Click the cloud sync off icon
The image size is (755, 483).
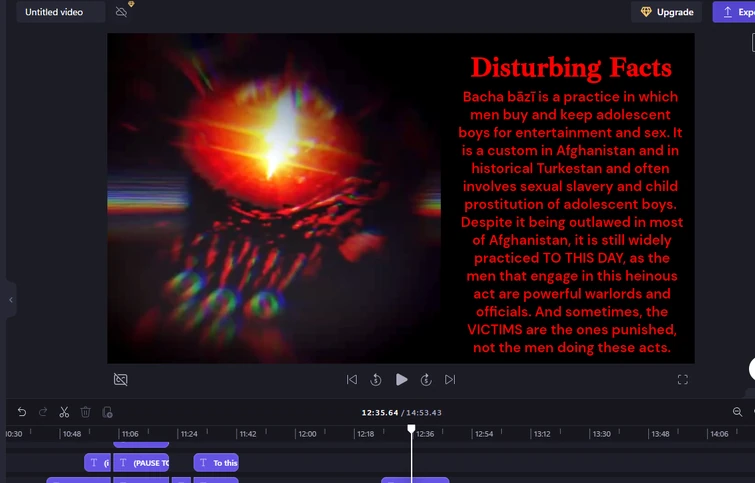point(122,12)
